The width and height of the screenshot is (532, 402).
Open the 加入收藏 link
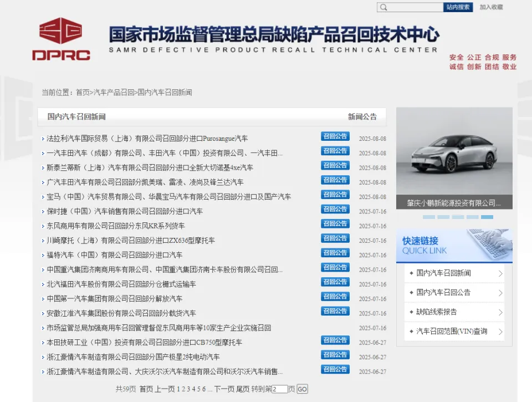pyautogui.click(x=492, y=7)
